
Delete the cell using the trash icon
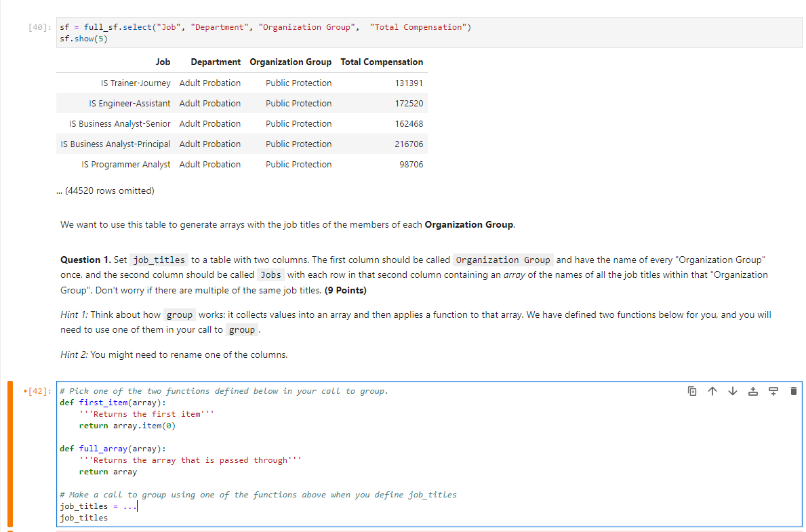tap(793, 391)
